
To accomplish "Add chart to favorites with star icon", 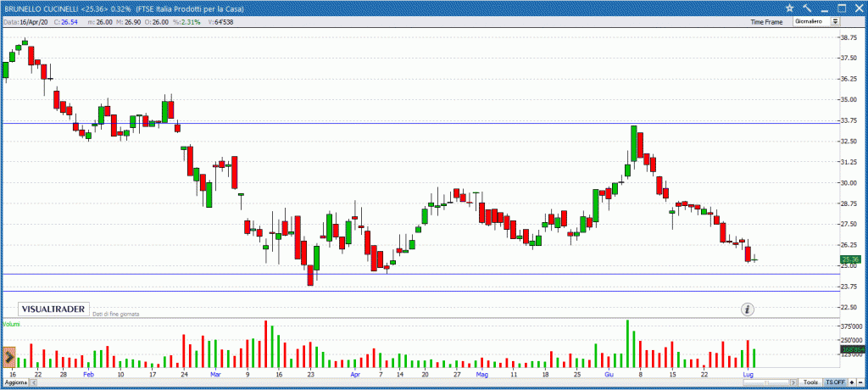I will (x=790, y=8).
